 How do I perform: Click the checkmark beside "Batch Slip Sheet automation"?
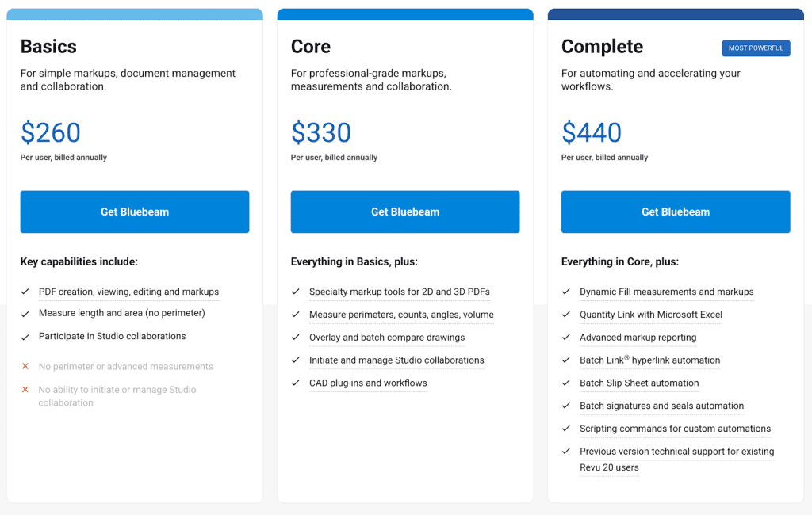coord(566,383)
